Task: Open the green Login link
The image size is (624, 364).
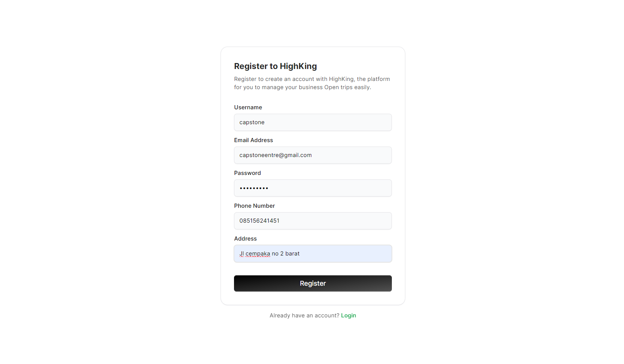Action: point(348,316)
